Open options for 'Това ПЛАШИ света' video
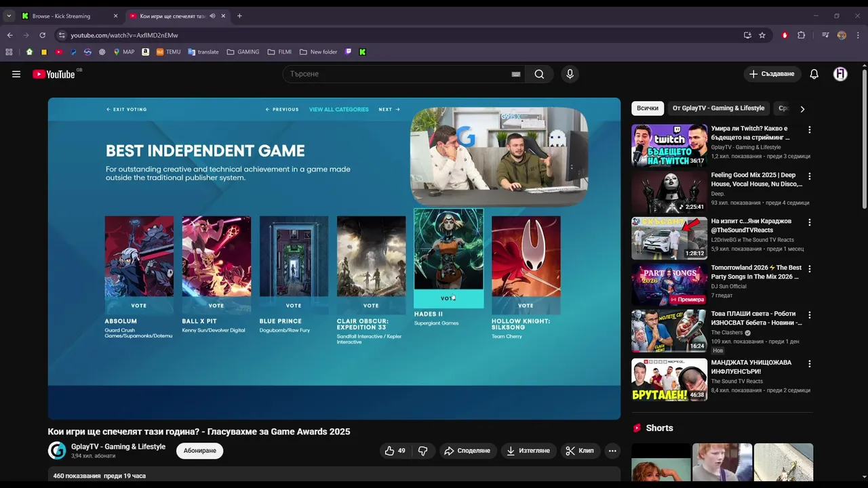This screenshot has height=488, width=868. click(809, 315)
